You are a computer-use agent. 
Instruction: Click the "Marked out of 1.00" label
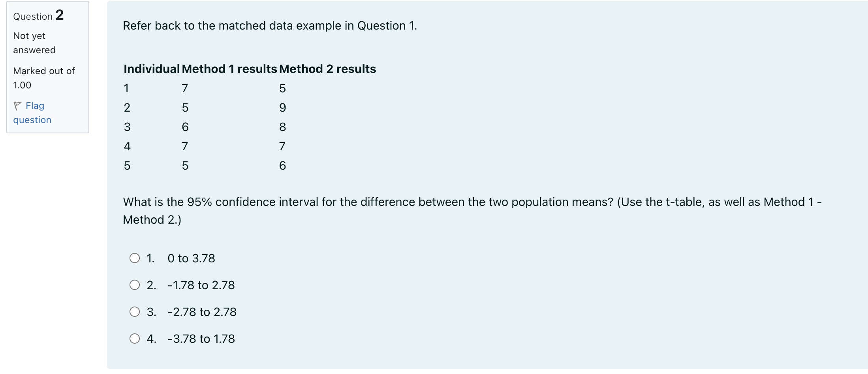point(43,78)
